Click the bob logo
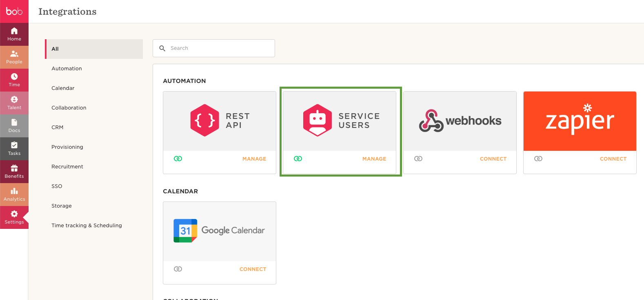The width and height of the screenshot is (644, 300). (14, 11)
